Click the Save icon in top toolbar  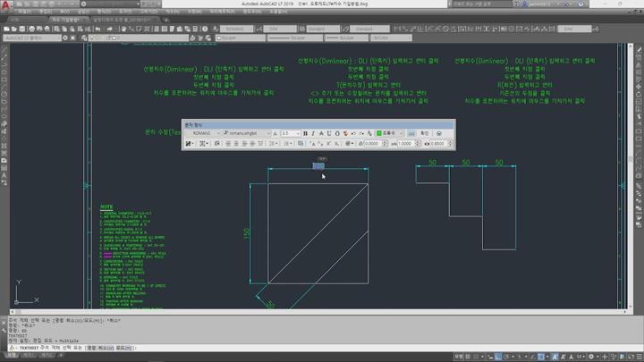22,29
